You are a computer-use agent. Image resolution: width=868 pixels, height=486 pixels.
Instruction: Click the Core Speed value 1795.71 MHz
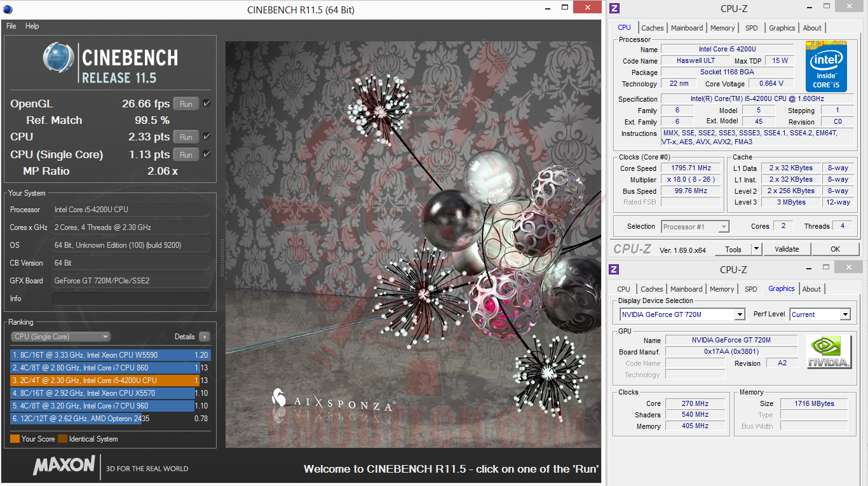pyautogui.click(x=691, y=168)
